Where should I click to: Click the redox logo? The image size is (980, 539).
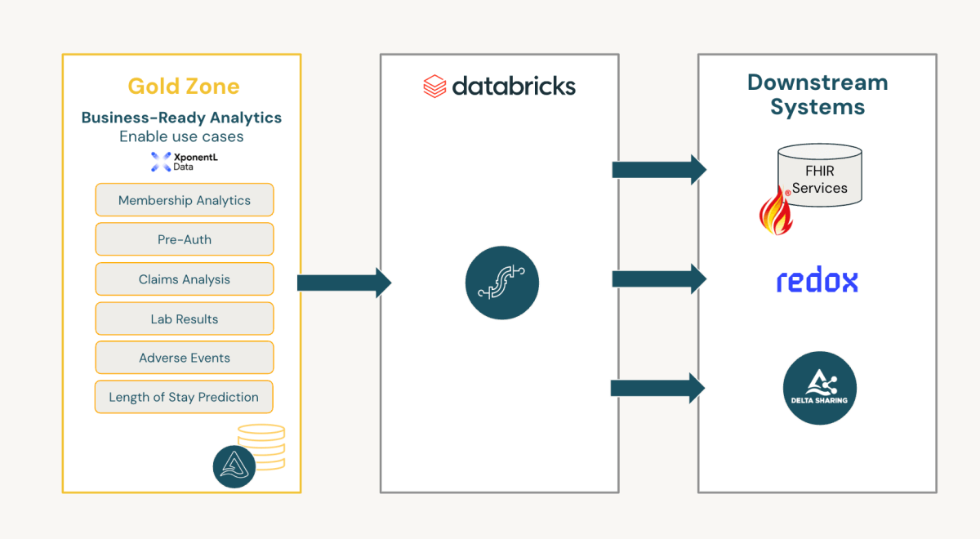point(817,281)
